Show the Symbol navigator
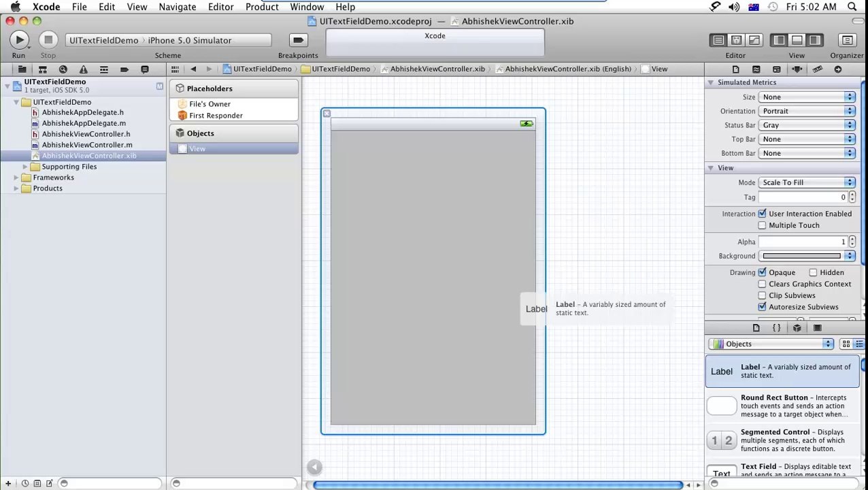The height and width of the screenshot is (490, 868). (42, 69)
